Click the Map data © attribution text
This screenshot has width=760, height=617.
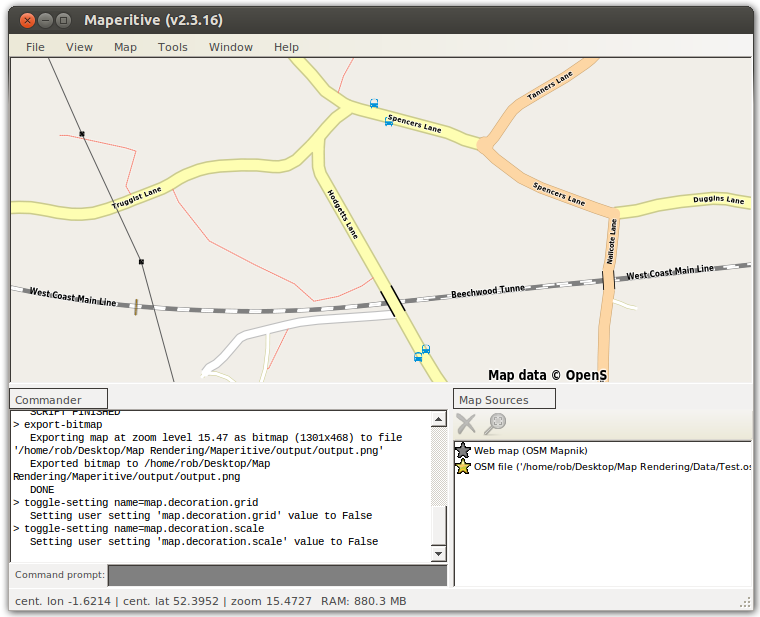pyautogui.click(x=547, y=375)
